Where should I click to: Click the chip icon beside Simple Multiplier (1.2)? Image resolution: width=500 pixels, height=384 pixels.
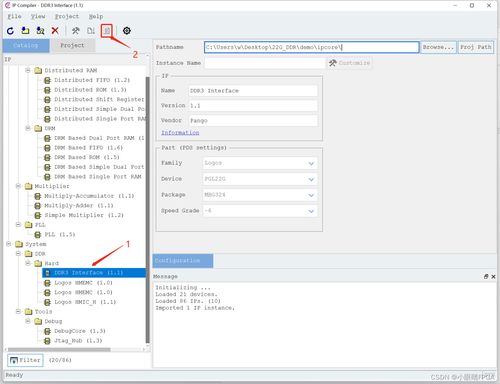38,215
